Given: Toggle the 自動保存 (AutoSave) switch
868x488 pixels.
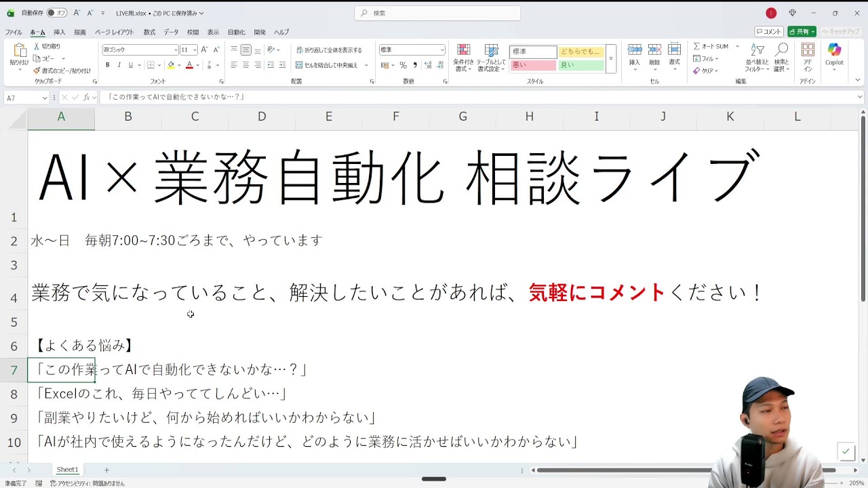Looking at the screenshot, I should [56, 13].
